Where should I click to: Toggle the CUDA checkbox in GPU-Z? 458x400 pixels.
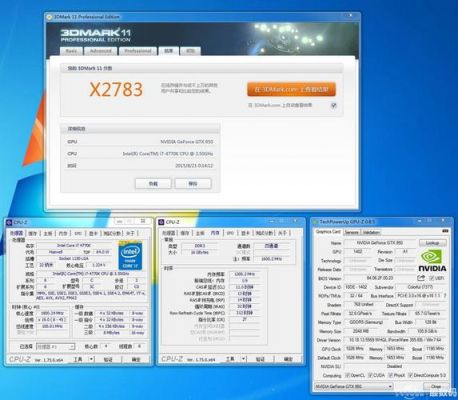pyautogui.click(x=370, y=375)
